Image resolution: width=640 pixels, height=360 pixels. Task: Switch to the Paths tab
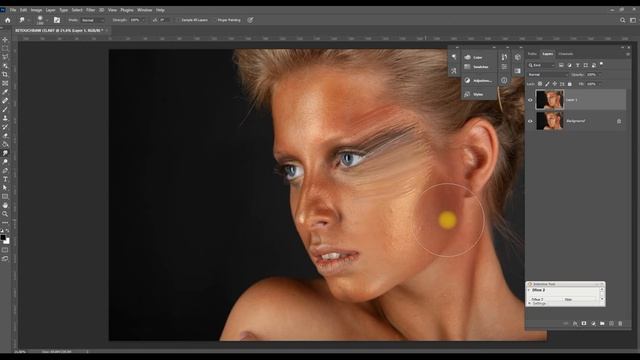tap(532, 54)
